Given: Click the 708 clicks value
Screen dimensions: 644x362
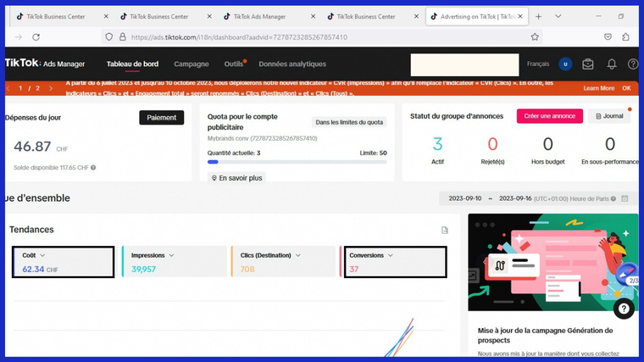Looking at the screenshot, I should [x=247, y=269].
